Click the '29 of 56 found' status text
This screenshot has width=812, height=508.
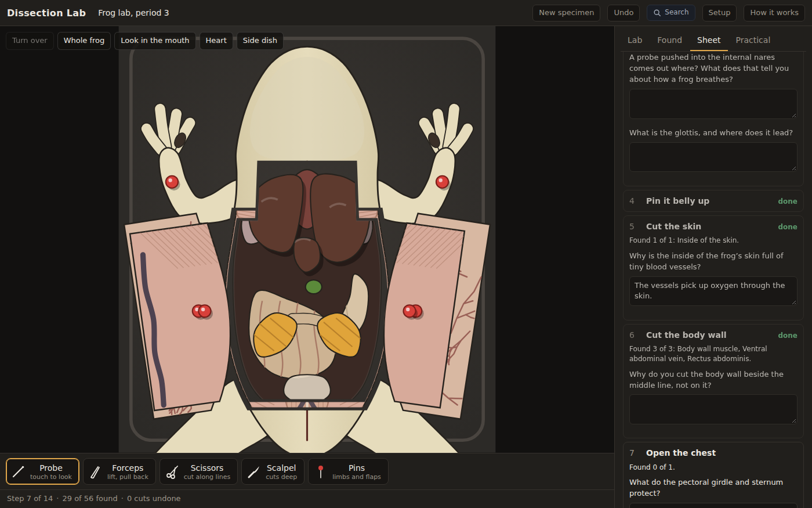point(90,499)
